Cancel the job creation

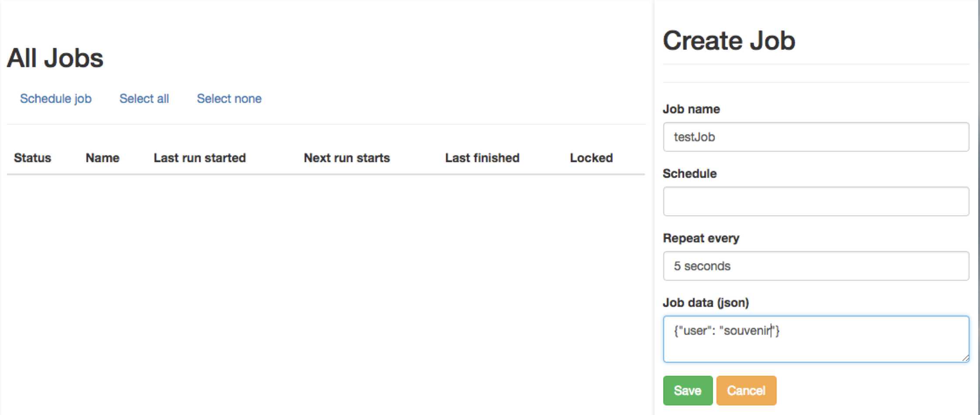click(x=746, y=391)
